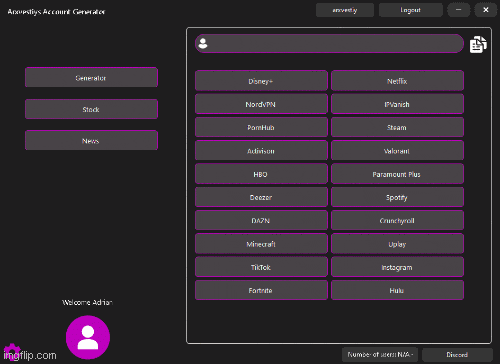500x364 pixels.
Task: Click the Logout button
Action: click(x=411, y=10)
